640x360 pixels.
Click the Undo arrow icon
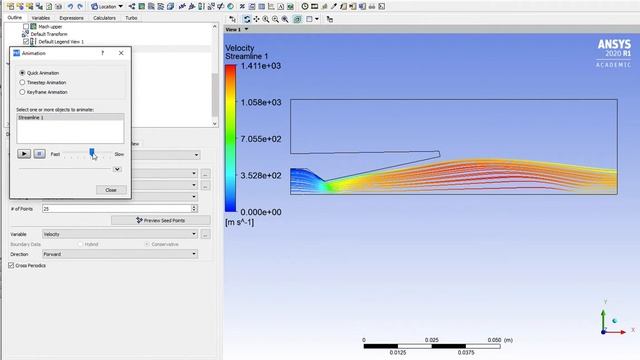pyautogui.click(x=70, y=7)
